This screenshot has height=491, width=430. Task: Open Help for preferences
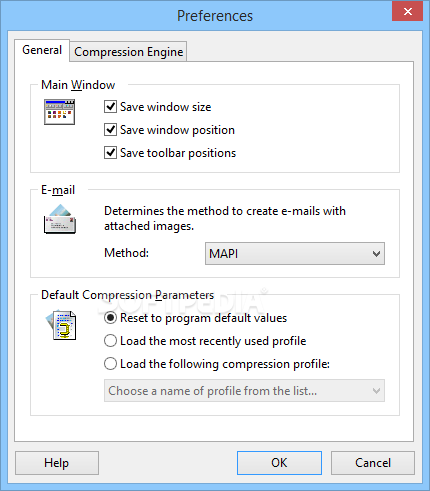pos(57,463)
